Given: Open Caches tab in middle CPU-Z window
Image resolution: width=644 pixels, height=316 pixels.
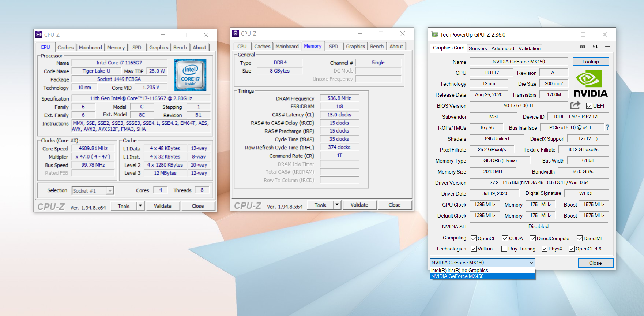Looking at the screenshot, I should (262, 47).
